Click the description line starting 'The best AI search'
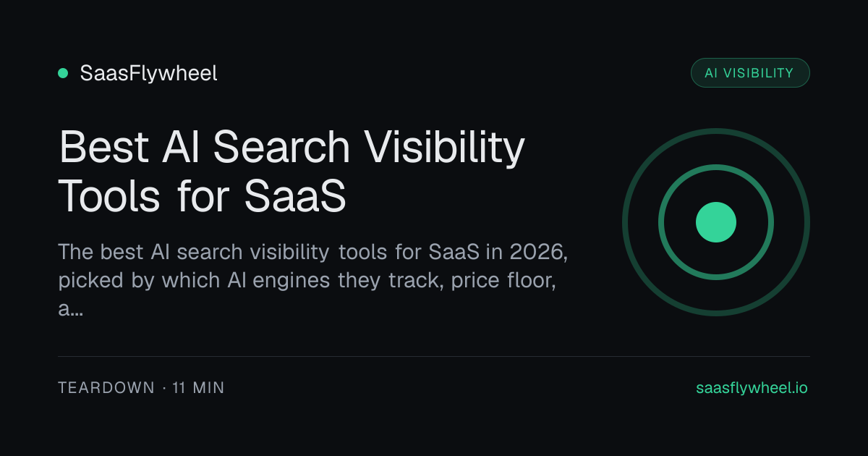 [x=317, y=253]
